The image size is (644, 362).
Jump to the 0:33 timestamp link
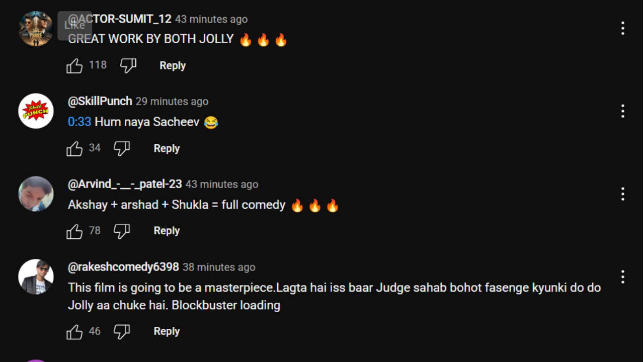coord(79,122)
